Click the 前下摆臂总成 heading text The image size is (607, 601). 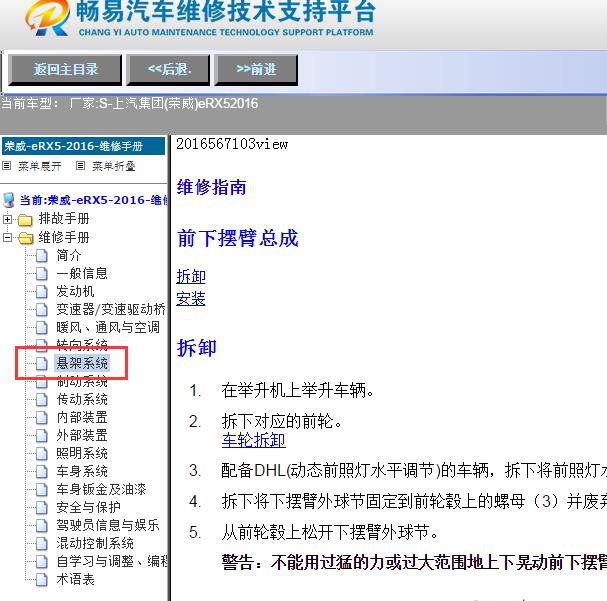(237, 238)
